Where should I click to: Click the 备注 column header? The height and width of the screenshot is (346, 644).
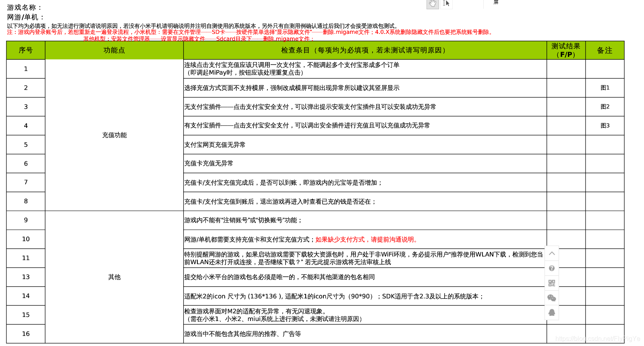pyautogui.click(x=605, y=50)
